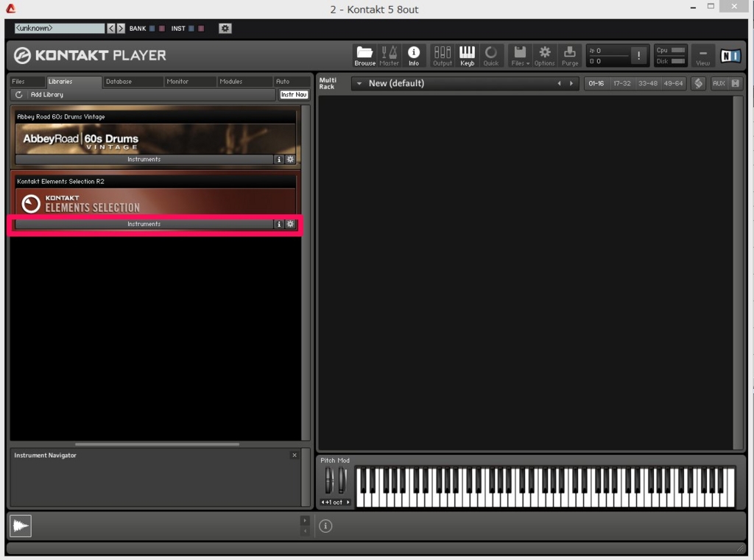The height and width of the screenshot is (560, 754).
Task: Toggle the Instr Nav button
Action: point(293,95)
